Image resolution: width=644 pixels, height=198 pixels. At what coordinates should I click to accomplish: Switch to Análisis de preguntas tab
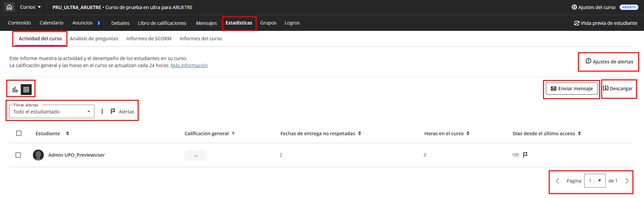tap(94, 39)
